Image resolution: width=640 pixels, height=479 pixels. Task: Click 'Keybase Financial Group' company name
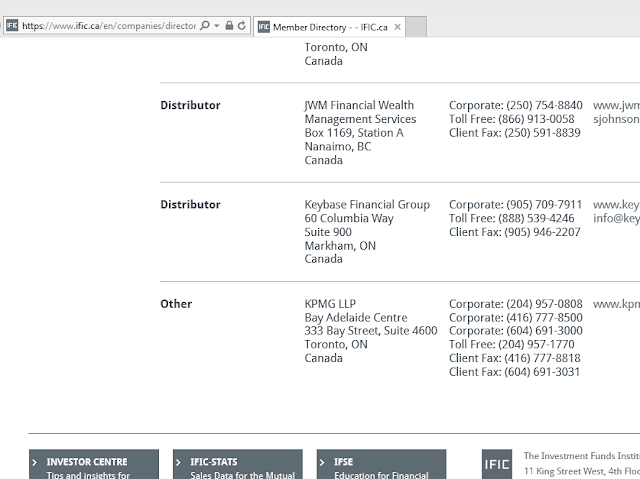[367, 204]
